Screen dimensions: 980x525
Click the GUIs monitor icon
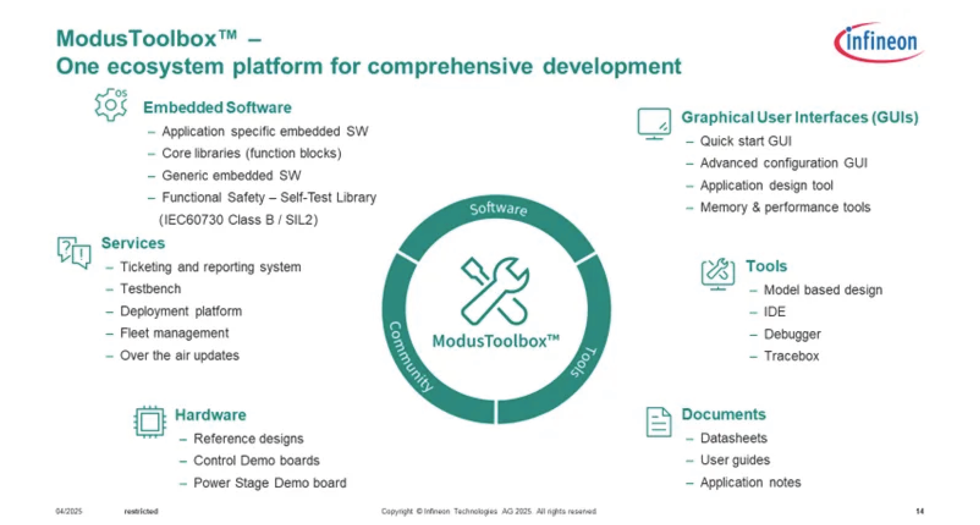coord(654,124)
